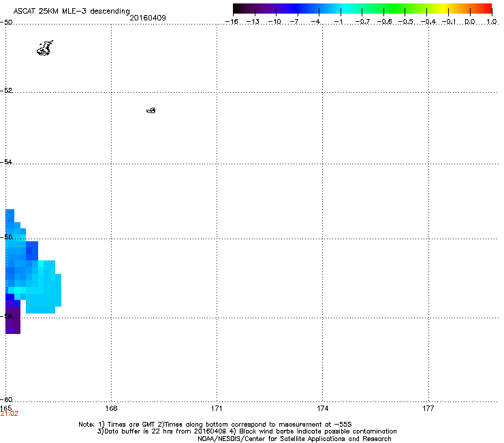The height and width of the screenshot is (443, 504).
Task: Click the -13 color scale label
Action: tap(253, 22)
